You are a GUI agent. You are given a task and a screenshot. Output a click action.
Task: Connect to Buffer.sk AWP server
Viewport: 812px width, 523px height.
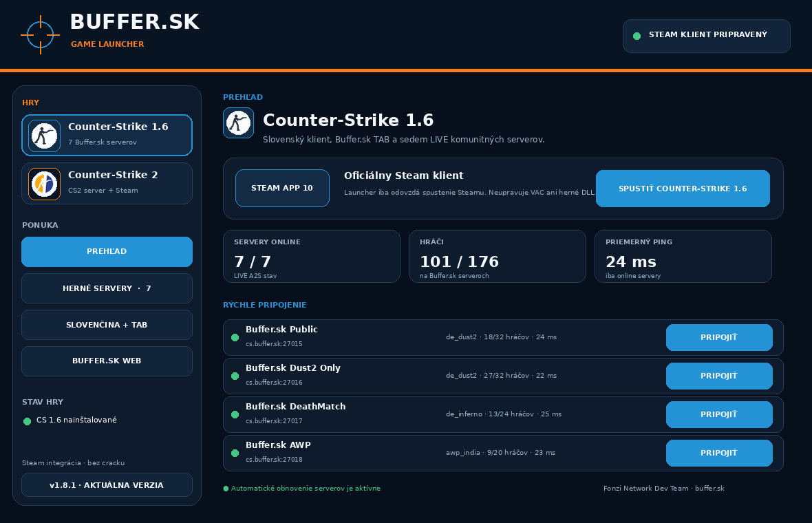click(719, 453)
